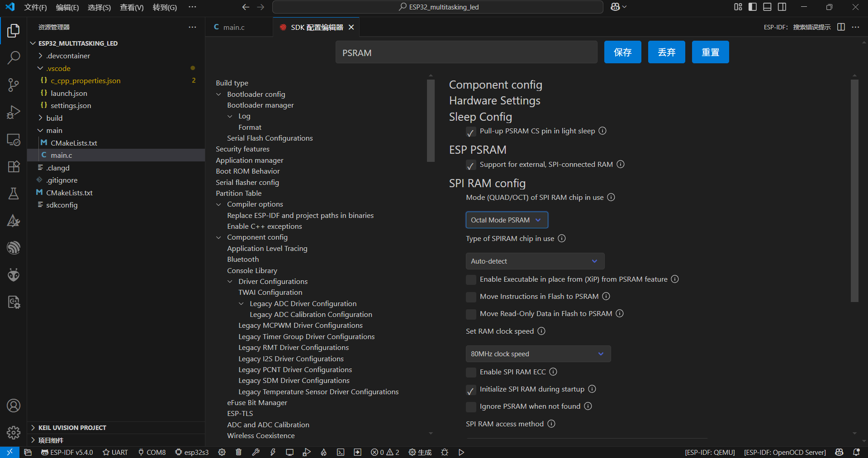Open Copilot menu in title bar

pos(618,7)
